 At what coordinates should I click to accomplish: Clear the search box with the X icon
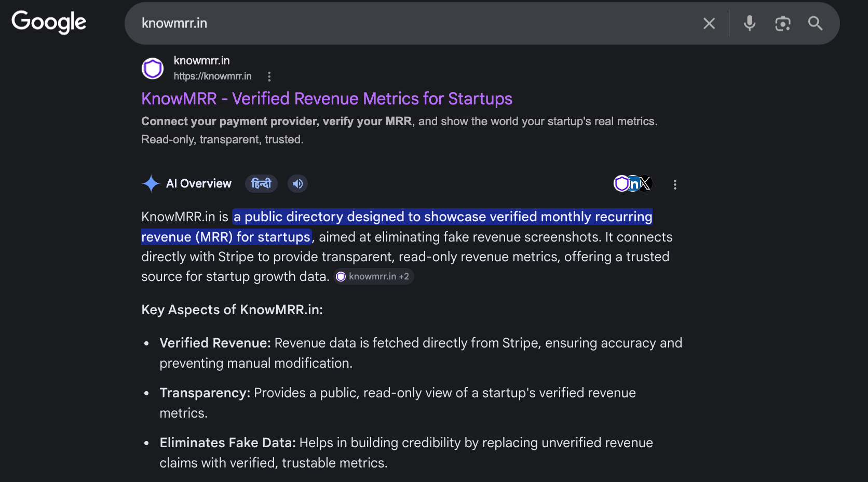click(x=709, y=23)
